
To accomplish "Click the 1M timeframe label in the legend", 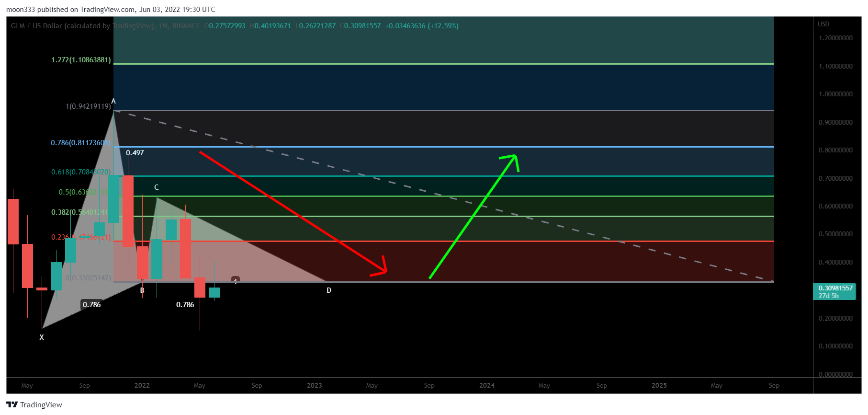I will click(x=163, y=26).
